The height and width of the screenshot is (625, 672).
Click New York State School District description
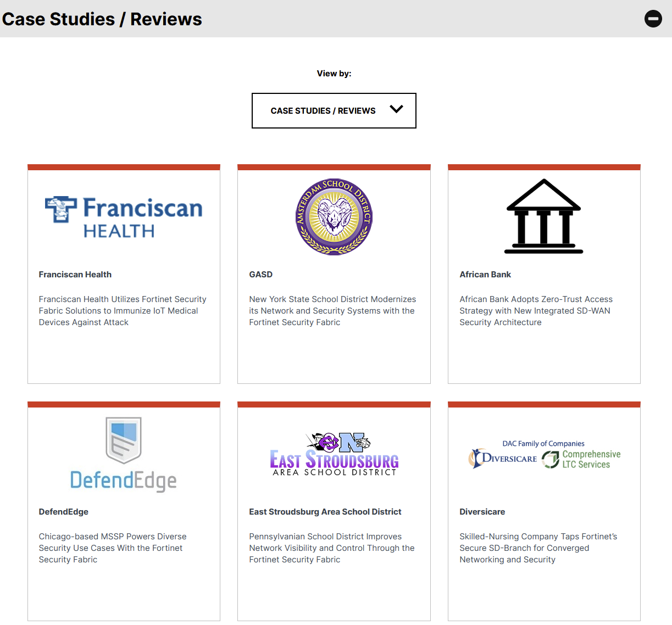pyautogui.click(x=332, y=311)
